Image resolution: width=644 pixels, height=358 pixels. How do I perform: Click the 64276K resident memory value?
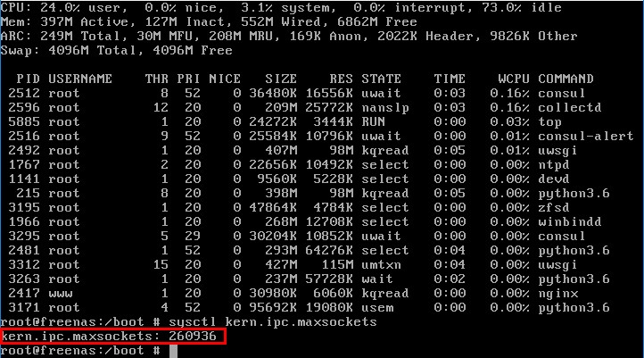[329, 250]
